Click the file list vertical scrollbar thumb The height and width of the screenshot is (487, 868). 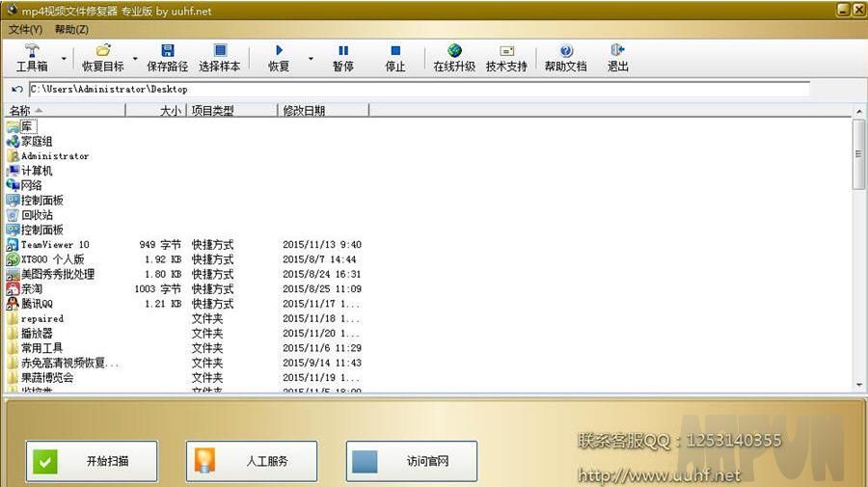859,154
